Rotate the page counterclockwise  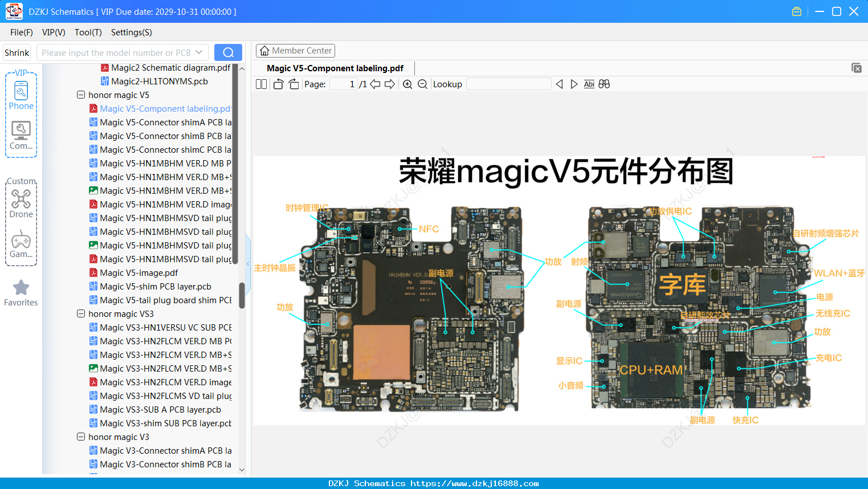click(278, 84)
